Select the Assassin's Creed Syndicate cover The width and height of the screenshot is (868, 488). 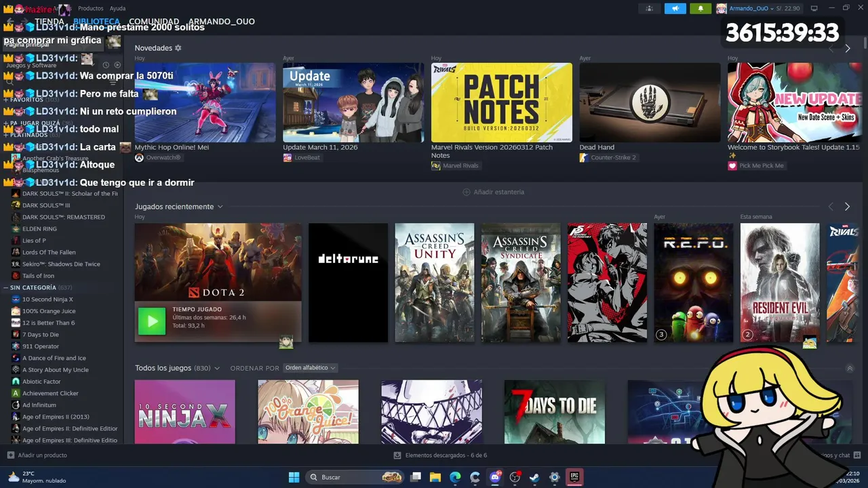[521, 283]
